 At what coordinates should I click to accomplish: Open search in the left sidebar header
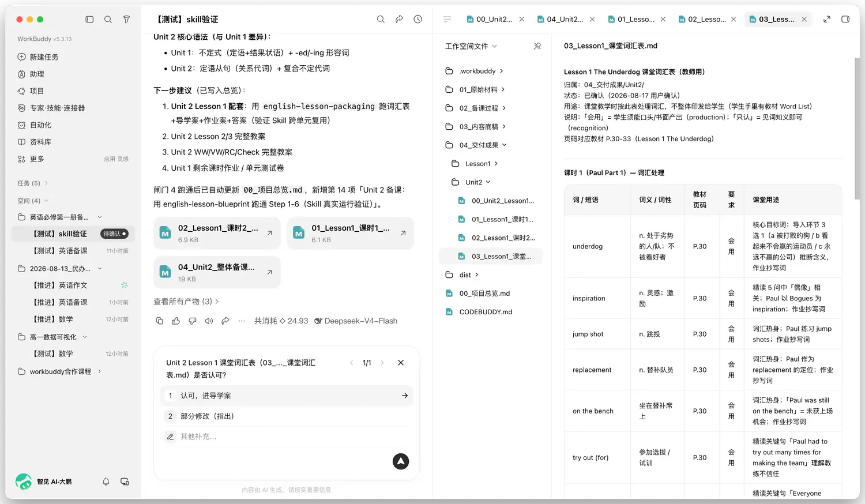pyautogui.click(x=108, y=19)
